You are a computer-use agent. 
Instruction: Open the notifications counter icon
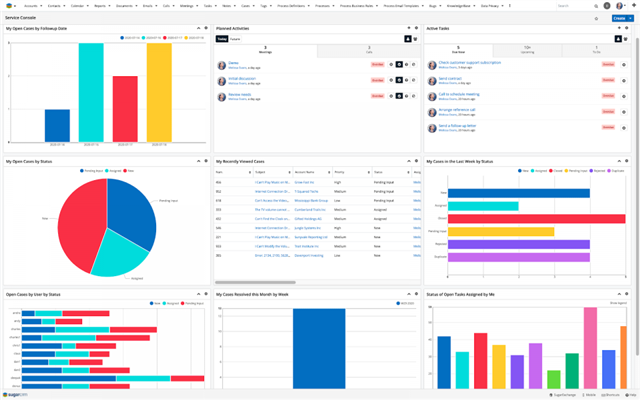(607, 6)
